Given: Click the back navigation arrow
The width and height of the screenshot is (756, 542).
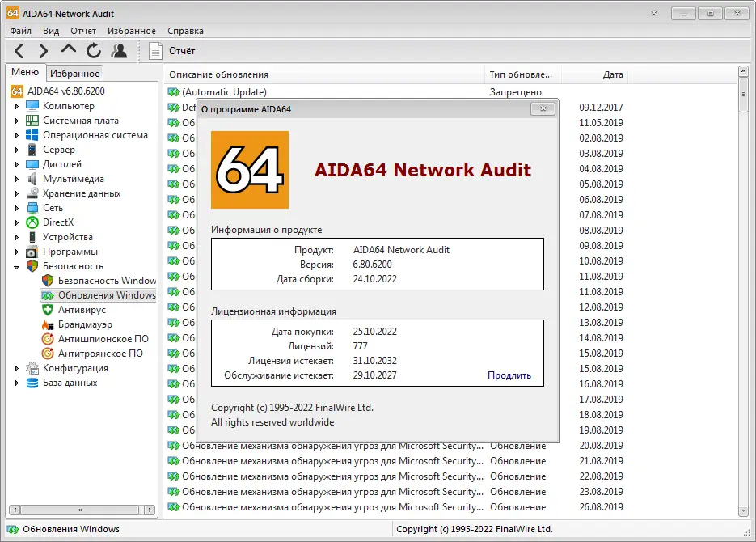Looking at the screenshot, I should 19,49.
